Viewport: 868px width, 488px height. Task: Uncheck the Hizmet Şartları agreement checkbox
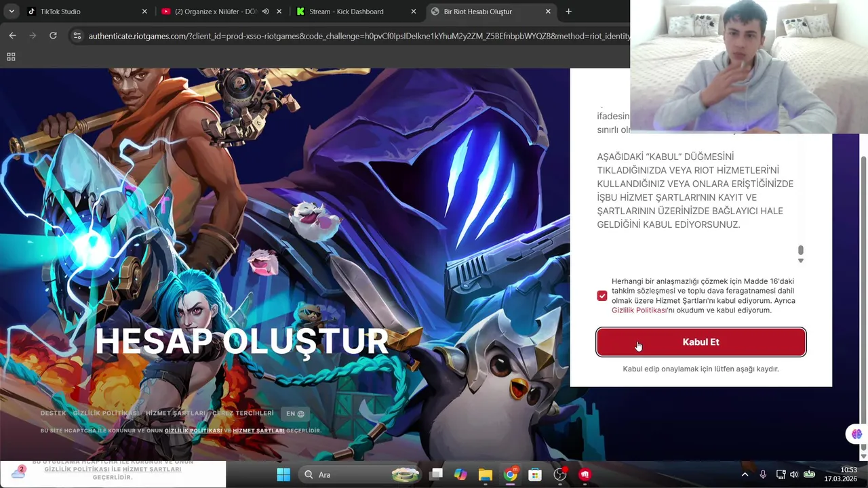[x=602, y=296]
